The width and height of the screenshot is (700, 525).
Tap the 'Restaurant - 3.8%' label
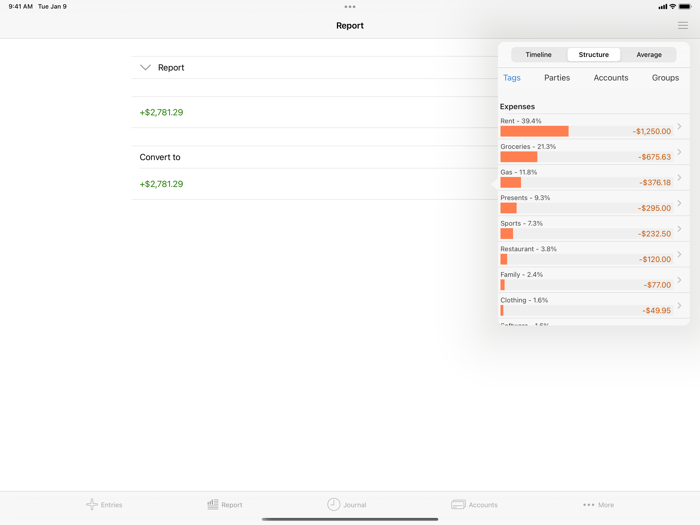pyautogui.click(x=528, y=249)
